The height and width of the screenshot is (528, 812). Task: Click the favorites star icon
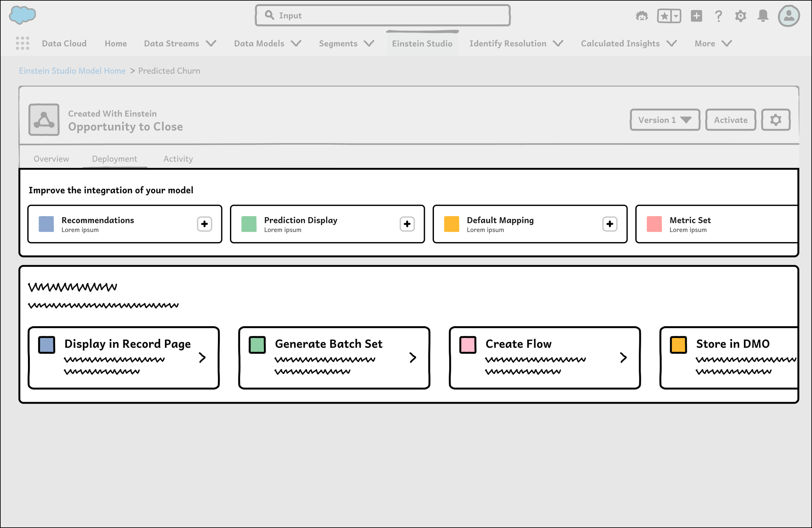pyautogui.click(x=664, y=16)
